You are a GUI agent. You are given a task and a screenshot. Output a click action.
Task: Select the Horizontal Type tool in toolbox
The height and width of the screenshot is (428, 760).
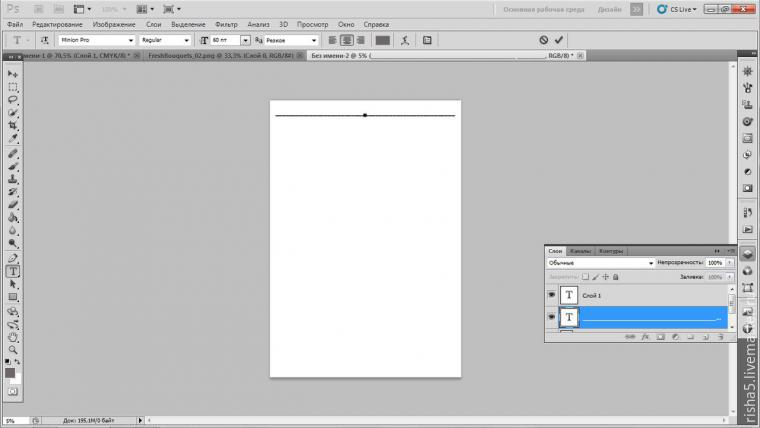click(x=13, y=271)
